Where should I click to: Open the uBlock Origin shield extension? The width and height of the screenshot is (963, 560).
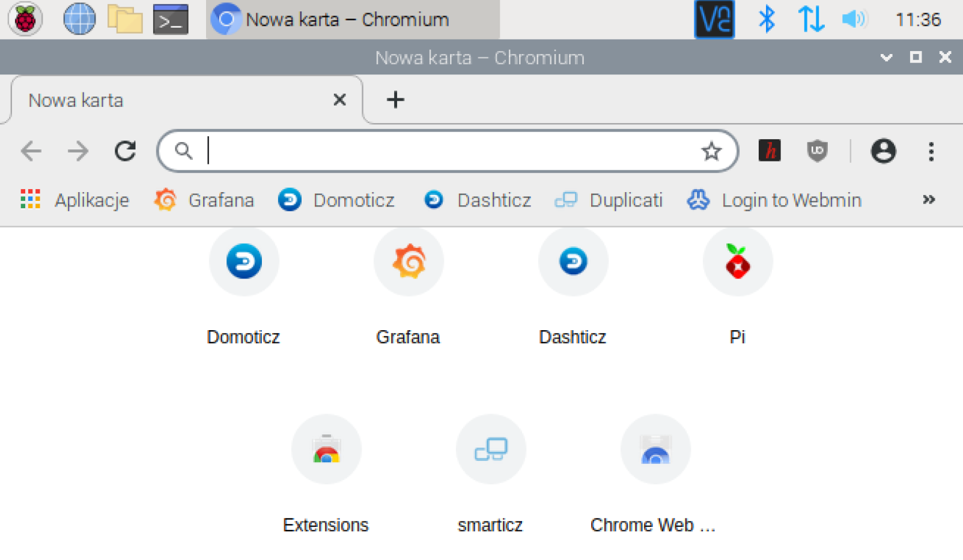[817, 151]
